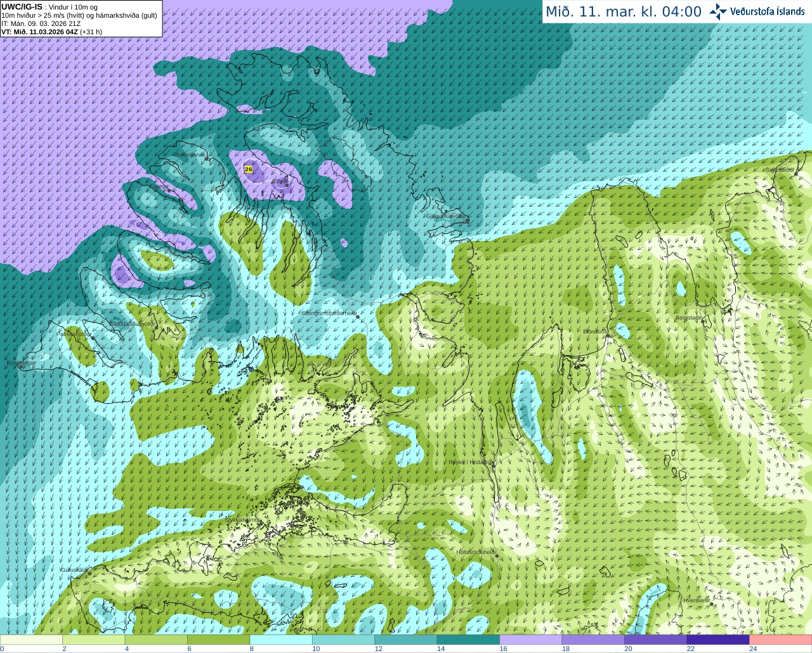Click the IT: Mán. 09. 03. 2026 21Z line
812x653 pixels.
pyautogui.click(x=41, y=23)
